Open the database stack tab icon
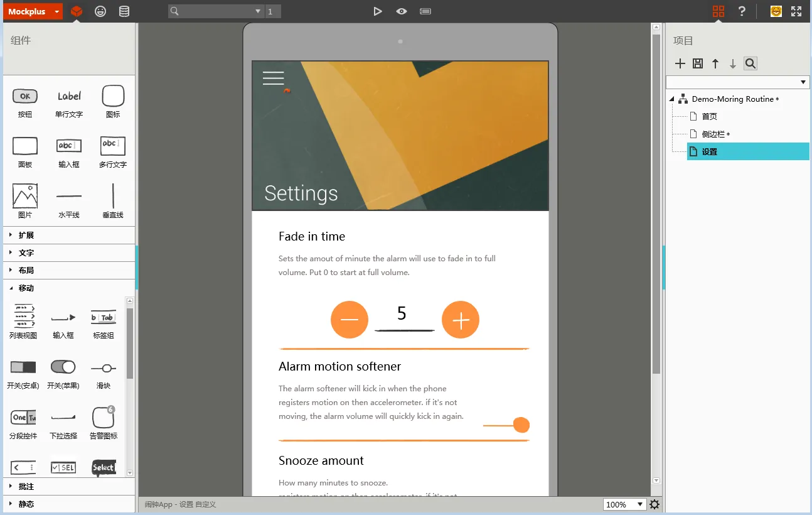This screenshot has width=812, height=515. [124, 11]
